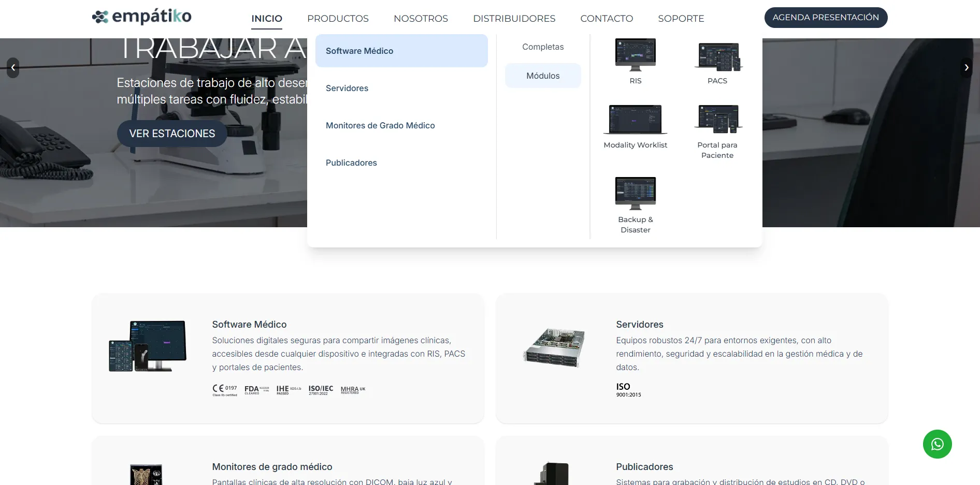Select Software Médico in product menu

click(401, 51)
